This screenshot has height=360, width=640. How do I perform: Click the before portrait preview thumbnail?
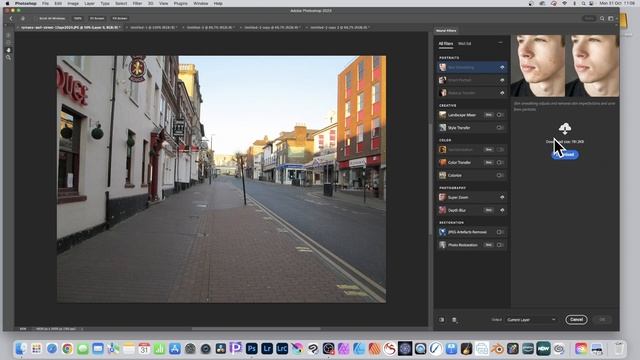[538, 66]
